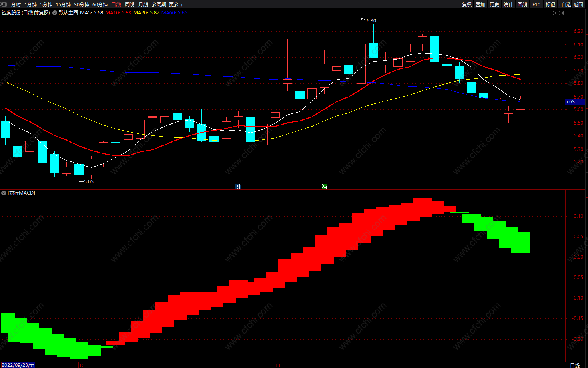Click the 默认主图 indicator name
Image resolution: width=588 pixels, height=368 pixels.
68,13
